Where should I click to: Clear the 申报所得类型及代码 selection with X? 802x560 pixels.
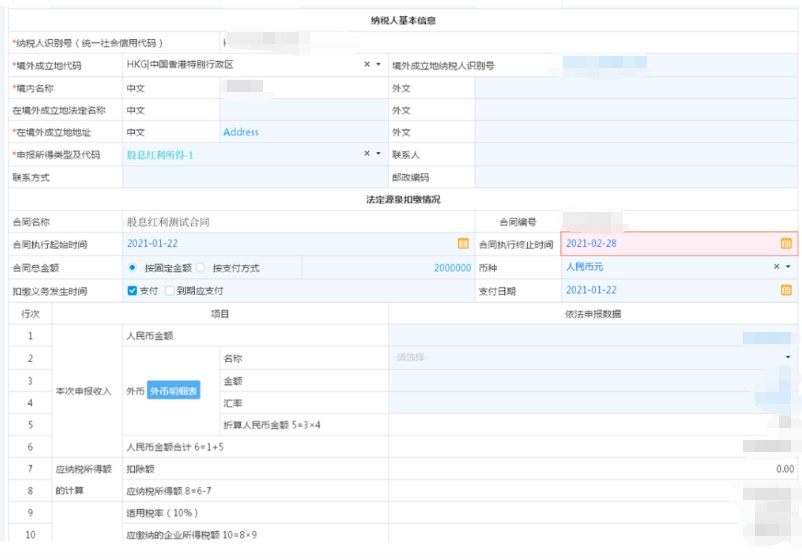[366, 154]
